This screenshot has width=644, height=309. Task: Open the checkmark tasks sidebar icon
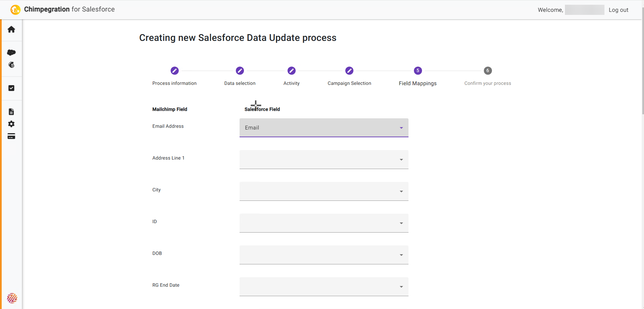pyautogui.click(x=11, y=88)
